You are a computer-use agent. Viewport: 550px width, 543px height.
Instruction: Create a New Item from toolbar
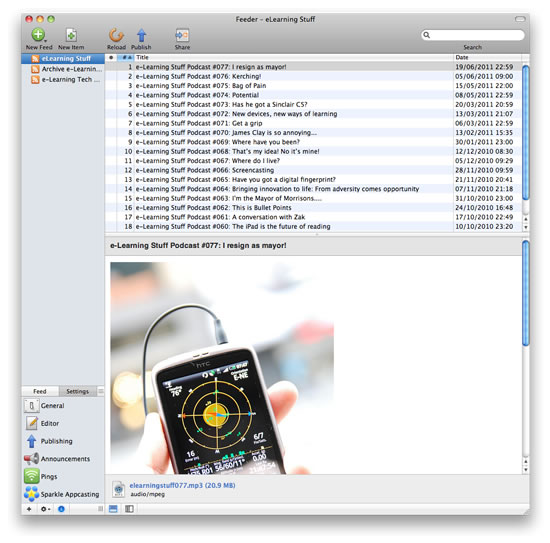coord(71,35)
